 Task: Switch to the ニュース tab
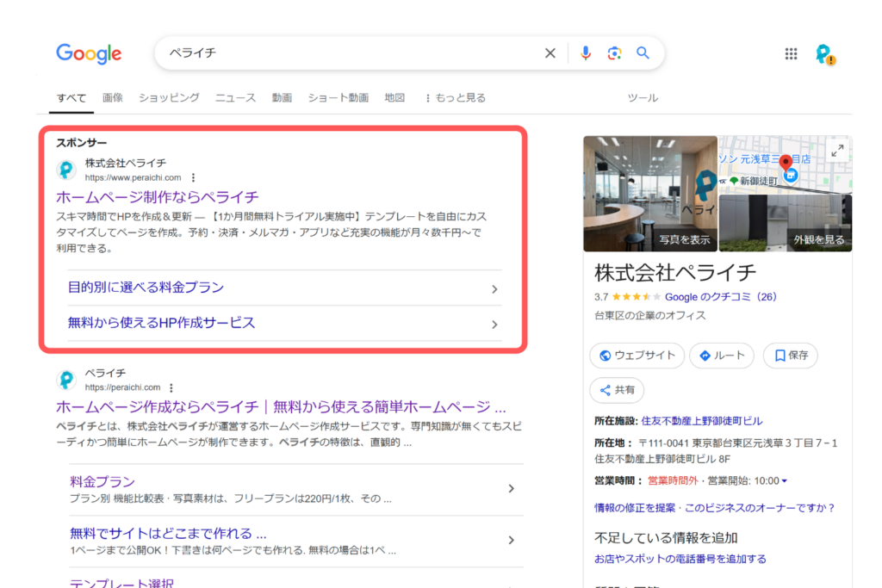tap(234, 97)
